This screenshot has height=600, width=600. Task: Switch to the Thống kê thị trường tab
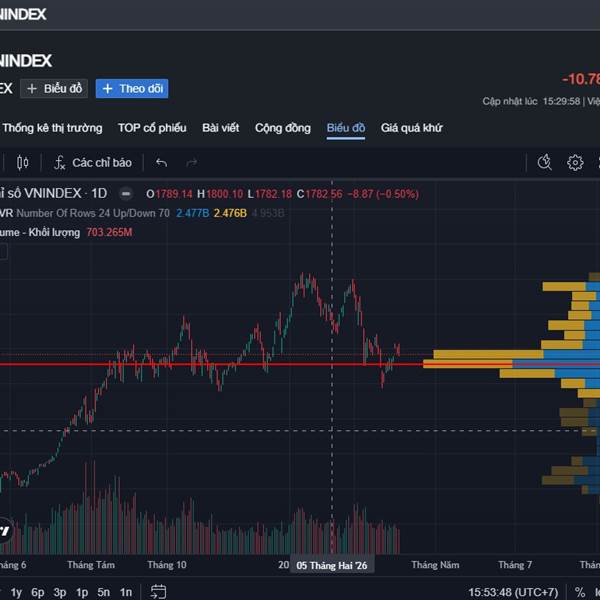click(x=52, y=128)
